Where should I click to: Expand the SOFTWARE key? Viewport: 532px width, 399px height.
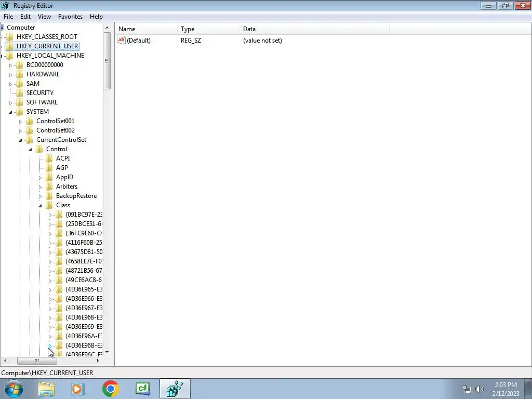pyautogui.click(x=10, y=102)
